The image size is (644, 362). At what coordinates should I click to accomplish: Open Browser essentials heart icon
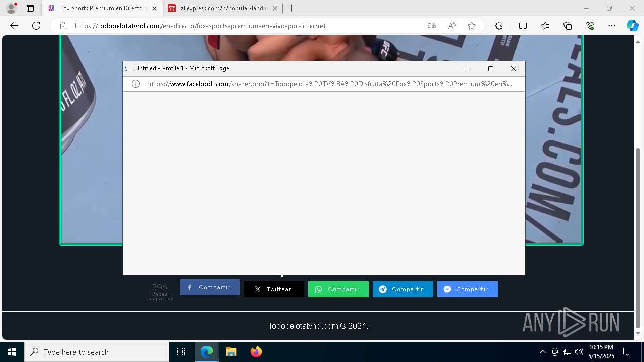590,26
